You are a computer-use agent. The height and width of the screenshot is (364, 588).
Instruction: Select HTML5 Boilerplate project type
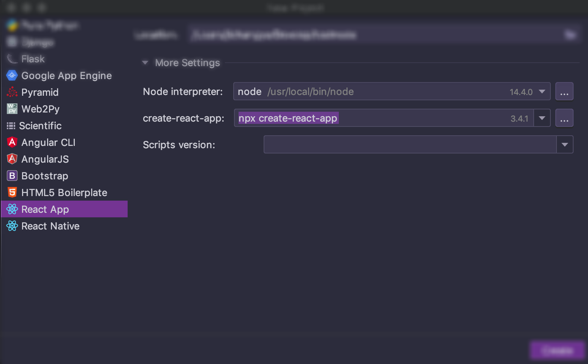pos(64,193)
